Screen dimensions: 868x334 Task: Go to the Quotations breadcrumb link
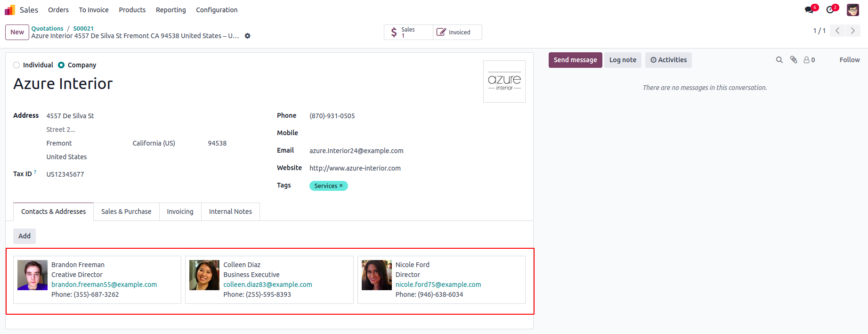tap(47, 28)
